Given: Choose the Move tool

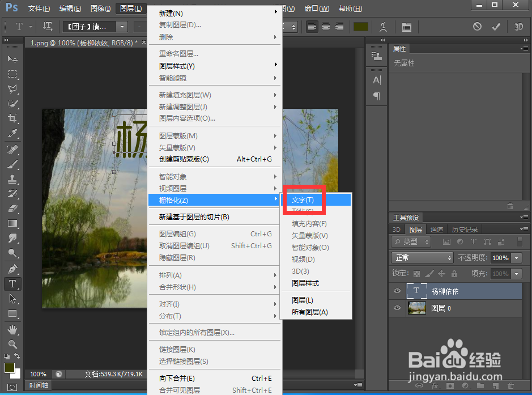Looking at the screenshot, I should pyautogui.click(x=12, y=60).
